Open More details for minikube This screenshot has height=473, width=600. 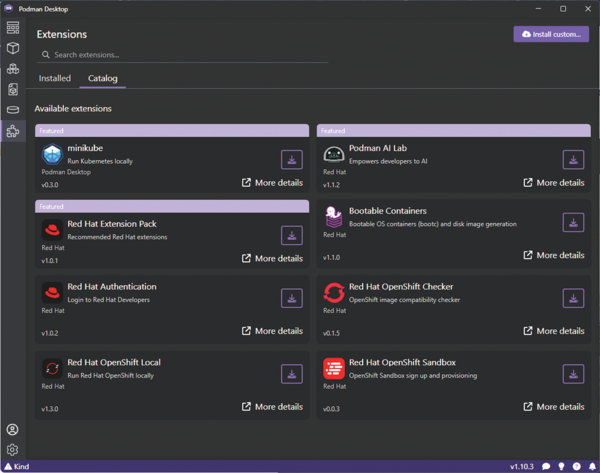pos(272,183)
